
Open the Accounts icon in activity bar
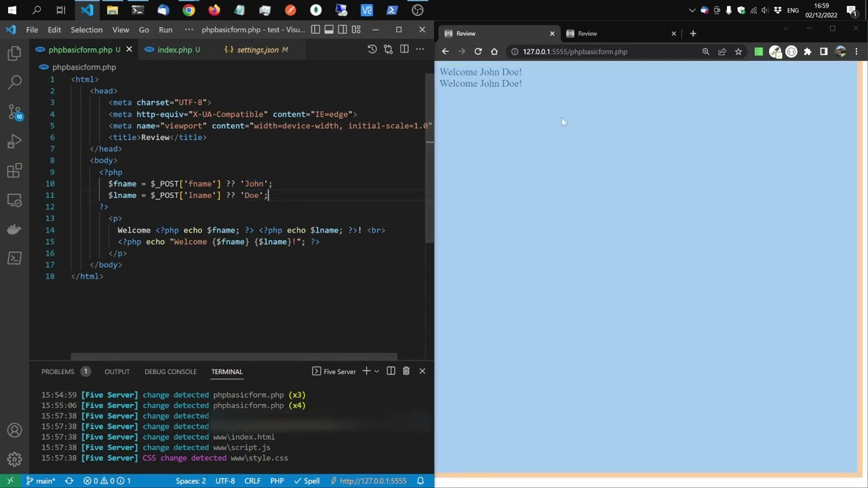[x=14, y=430]
